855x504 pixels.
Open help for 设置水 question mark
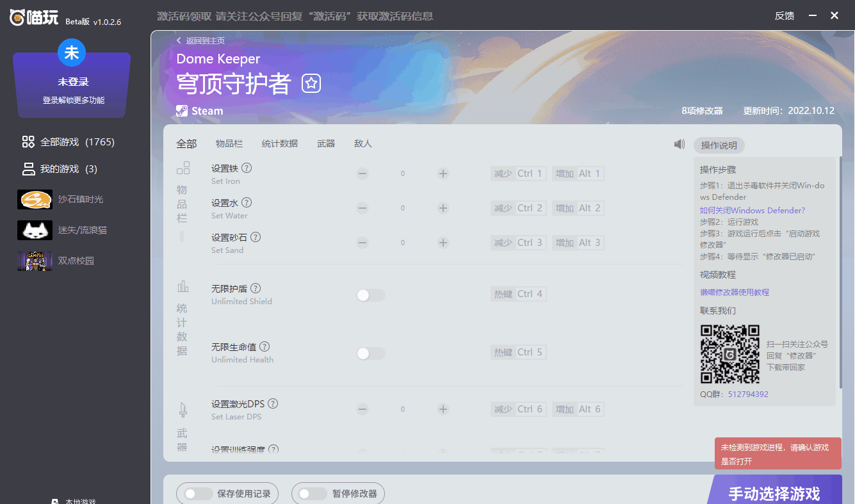tap(247, 203)
